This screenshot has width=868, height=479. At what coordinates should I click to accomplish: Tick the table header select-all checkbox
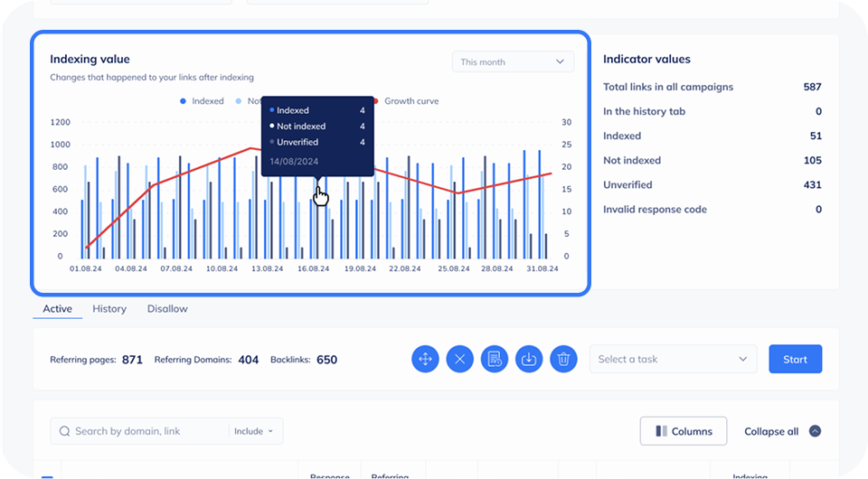click(47, 475)
